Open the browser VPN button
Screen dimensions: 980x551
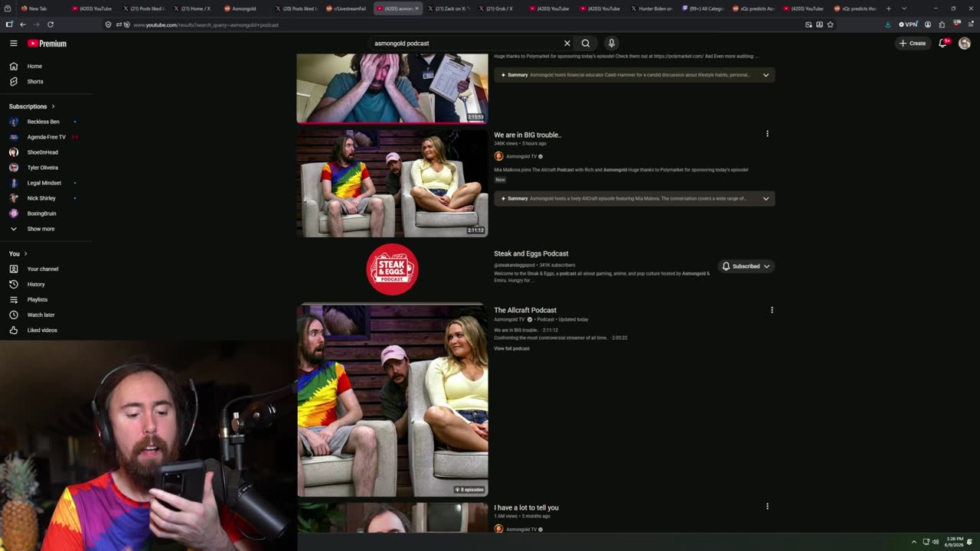908,24
